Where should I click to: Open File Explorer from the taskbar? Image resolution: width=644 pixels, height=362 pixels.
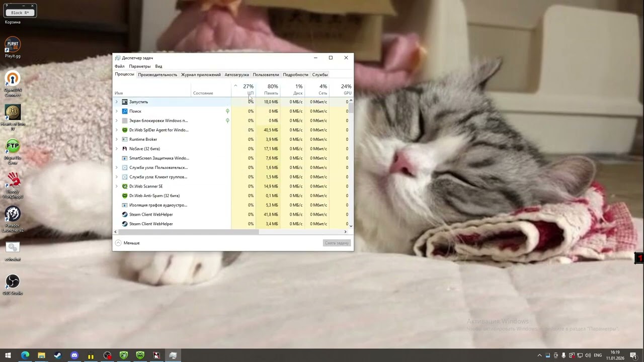[41, 355]
